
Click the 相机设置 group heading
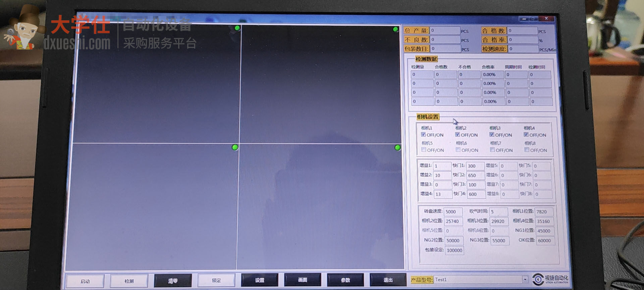(428, 117)
